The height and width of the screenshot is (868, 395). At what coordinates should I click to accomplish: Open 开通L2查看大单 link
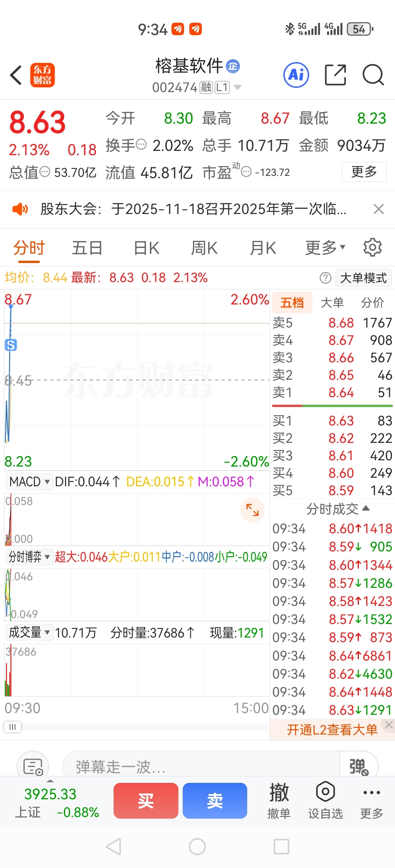click(x=332, y=730)
